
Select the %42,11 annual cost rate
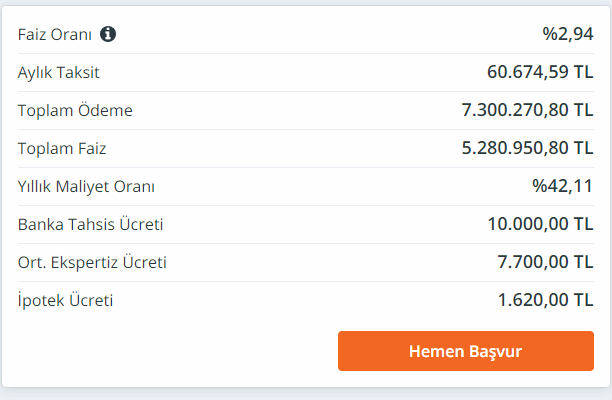click(x=563, y=186)
